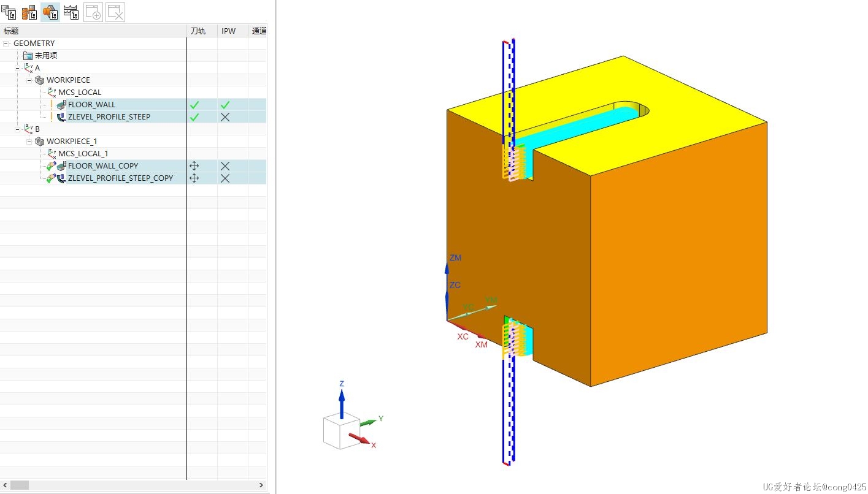Screen dimensions: 868x494
Task: Click the unused items folder icon
Action: pyautogui.click(x=28, y=56)
